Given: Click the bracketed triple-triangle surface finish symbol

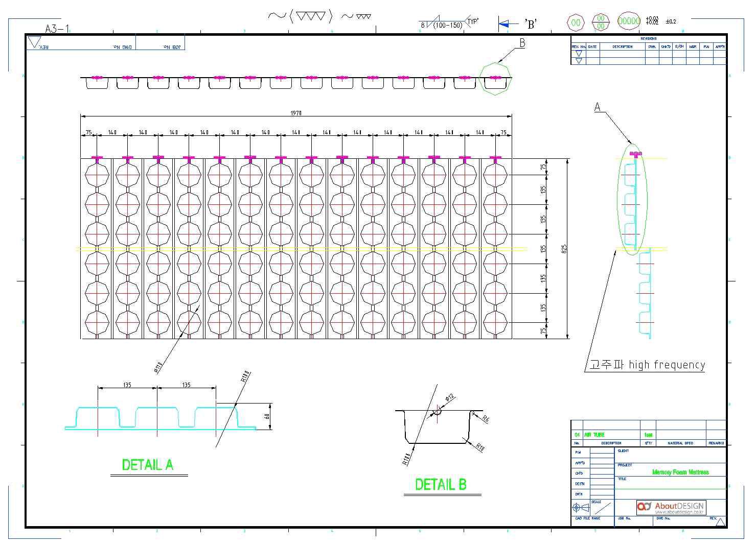Looking at the screenshot, I should [x=310, y=16].
